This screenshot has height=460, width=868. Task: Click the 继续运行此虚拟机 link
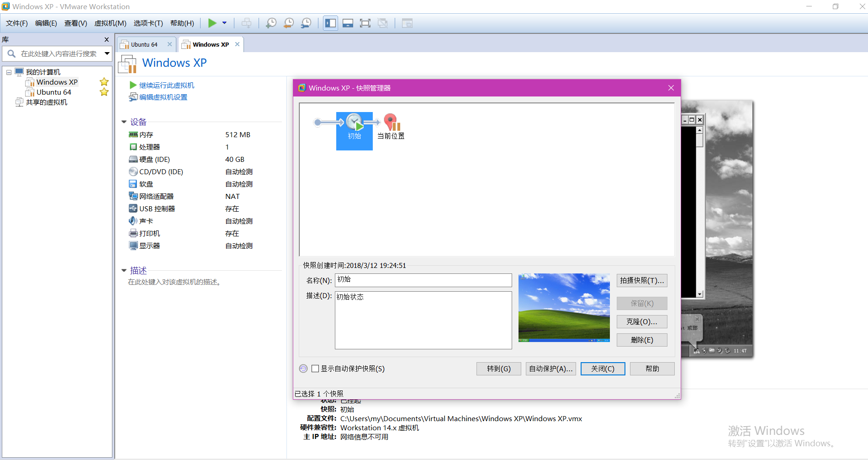[166, 86]
